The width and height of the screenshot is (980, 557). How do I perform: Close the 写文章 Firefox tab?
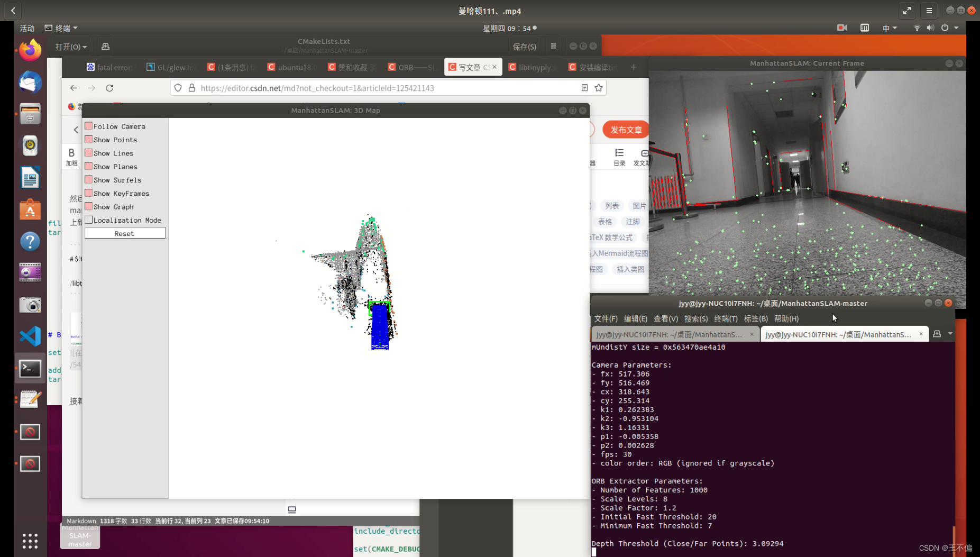click(494, 67)
